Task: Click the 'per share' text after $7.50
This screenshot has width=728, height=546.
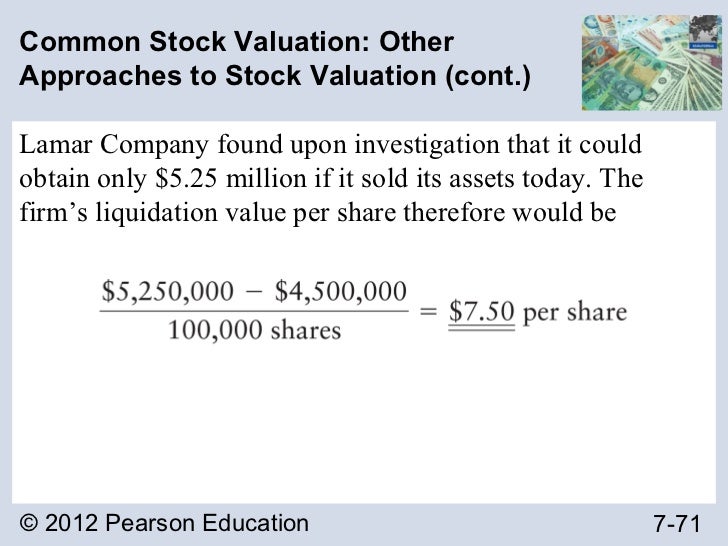Action: [x=575, y=311]
